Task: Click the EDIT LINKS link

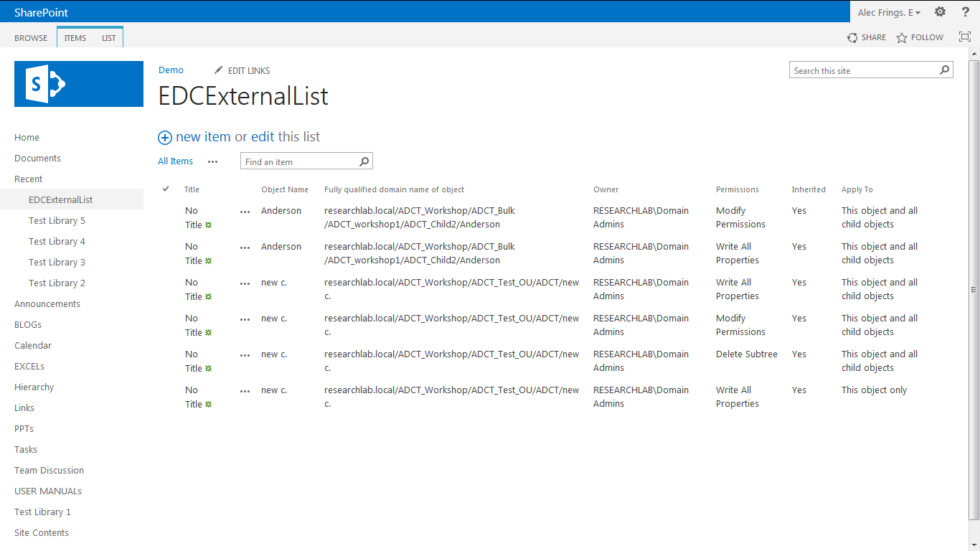Action: coord(249,70)
